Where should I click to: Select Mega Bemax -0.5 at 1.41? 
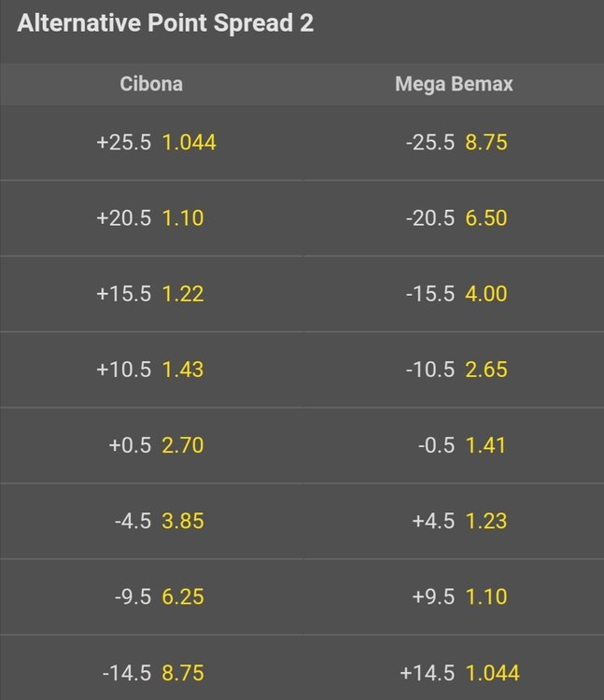pyautogui.click(x=453, y=445)
